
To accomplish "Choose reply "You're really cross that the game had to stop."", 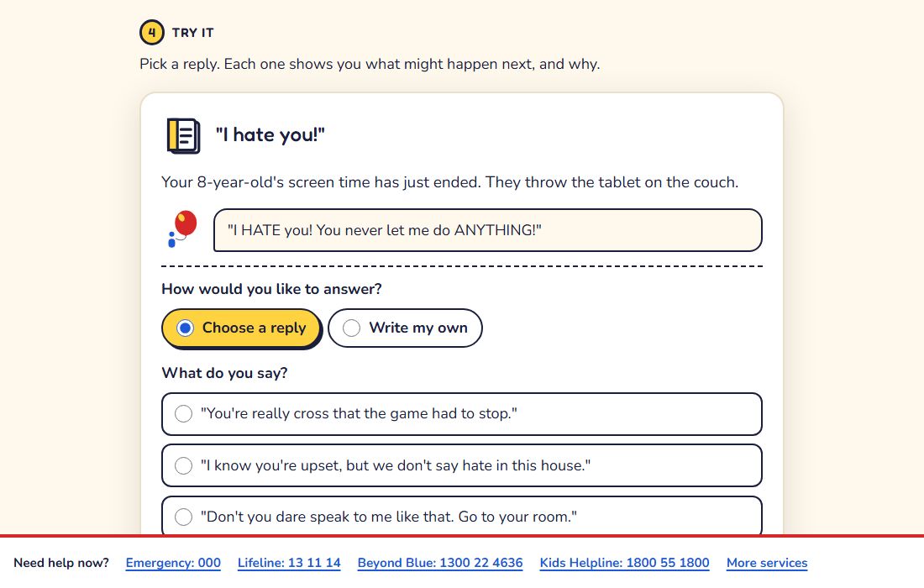I will tap(461, 413).
